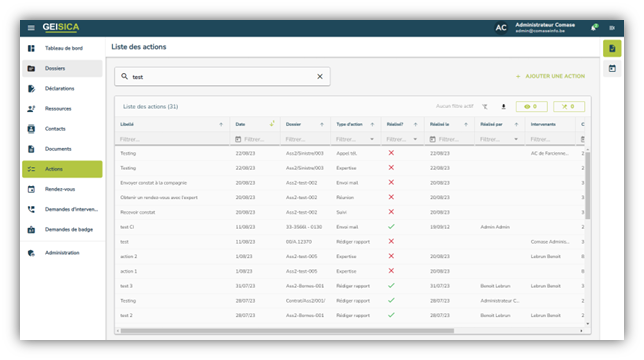
Task: Open Déclarations menu item
Action: click(62, 89)
